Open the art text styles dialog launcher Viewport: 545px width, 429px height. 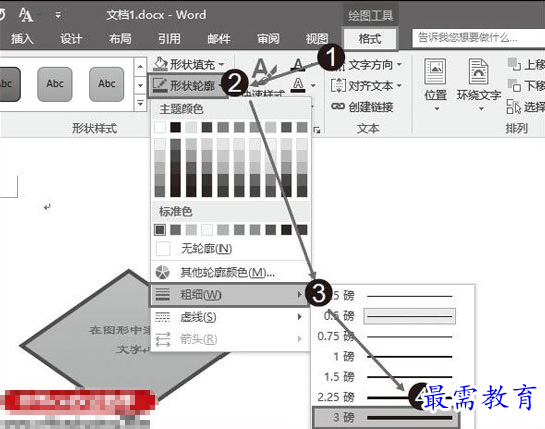(x=317, y=131)
